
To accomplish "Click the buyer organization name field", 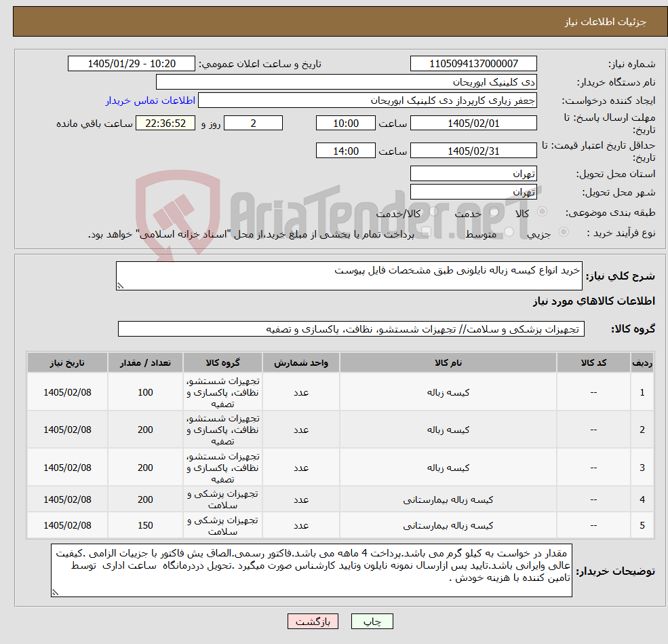I will point(347,82).
